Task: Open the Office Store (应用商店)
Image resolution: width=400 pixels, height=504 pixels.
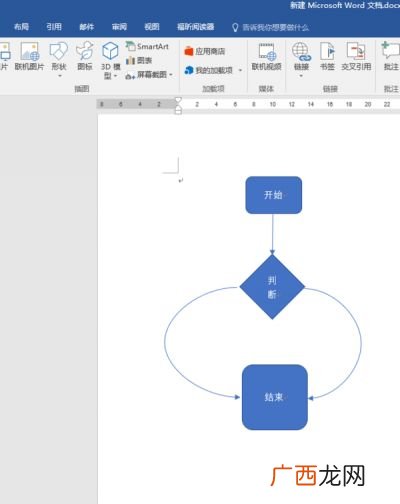Action: coord(205,51)
